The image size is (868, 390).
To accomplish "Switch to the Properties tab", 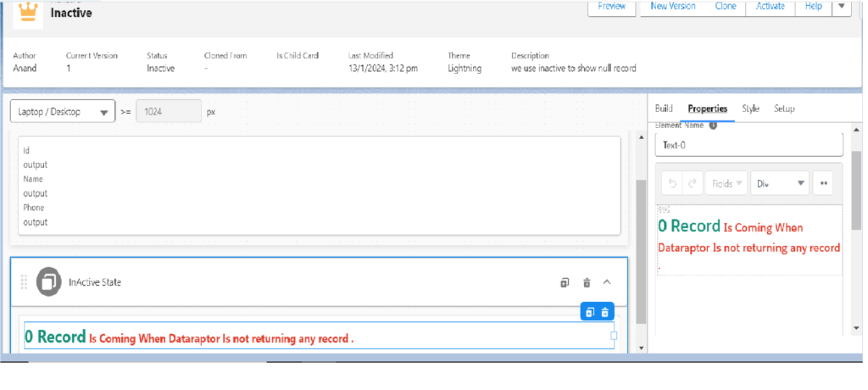I will [708, 109].
